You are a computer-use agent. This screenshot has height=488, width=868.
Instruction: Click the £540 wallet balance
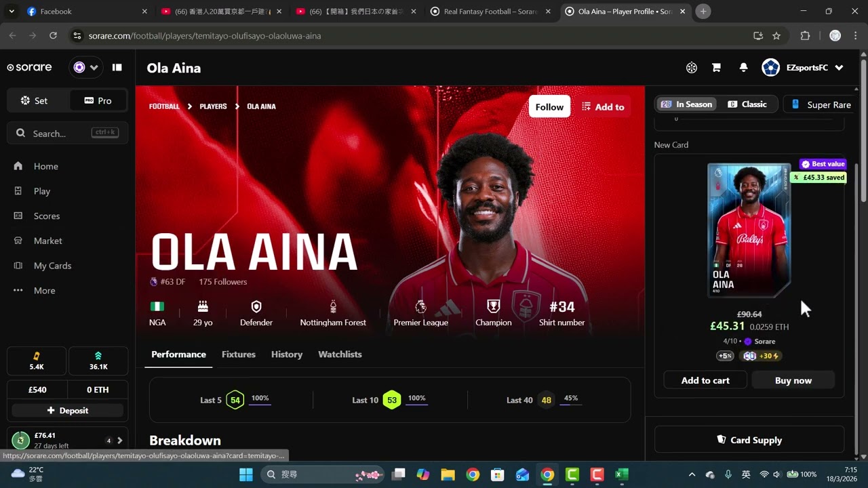(x=37, y=390)
